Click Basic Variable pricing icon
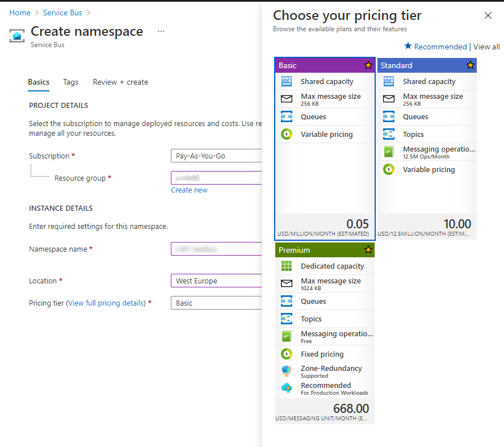504x447 pixels. click(x=287, y=135)
